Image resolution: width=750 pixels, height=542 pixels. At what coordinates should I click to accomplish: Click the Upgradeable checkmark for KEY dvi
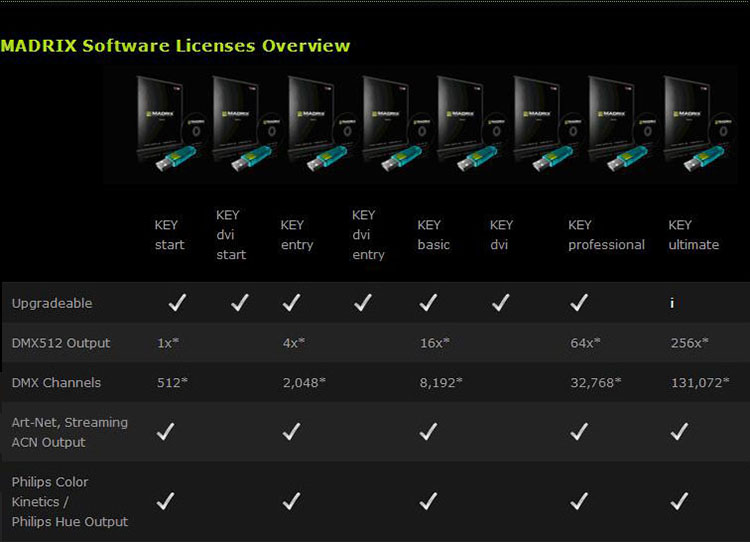coord(501,302)
